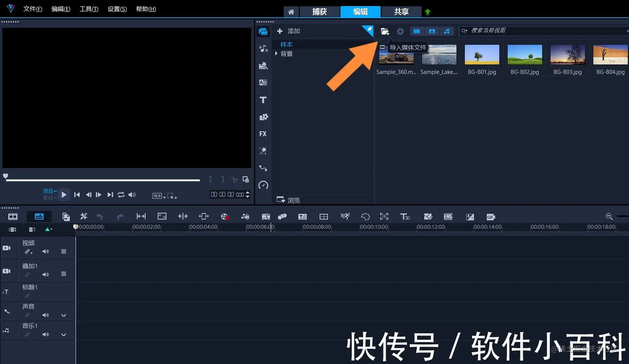Select the BG-B01.jpg thumbnail
This screenshot has height=364, width=629.
click(482, 54)
